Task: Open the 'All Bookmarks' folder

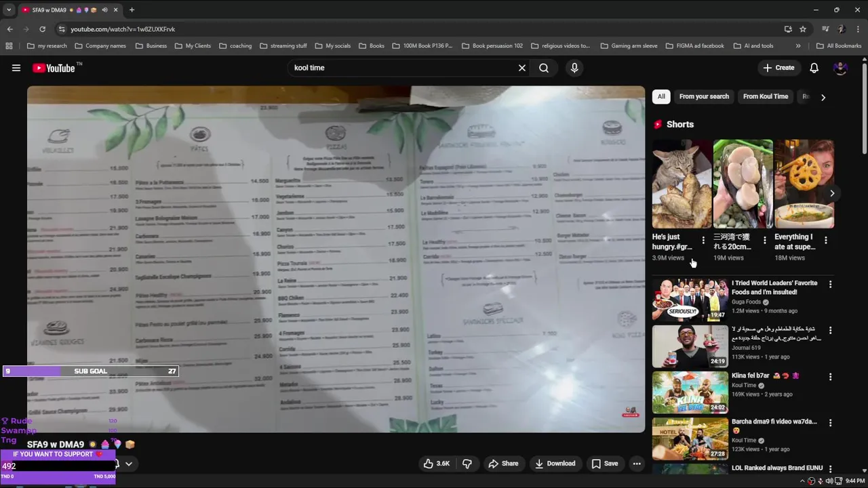Action: tap(839, 45)
